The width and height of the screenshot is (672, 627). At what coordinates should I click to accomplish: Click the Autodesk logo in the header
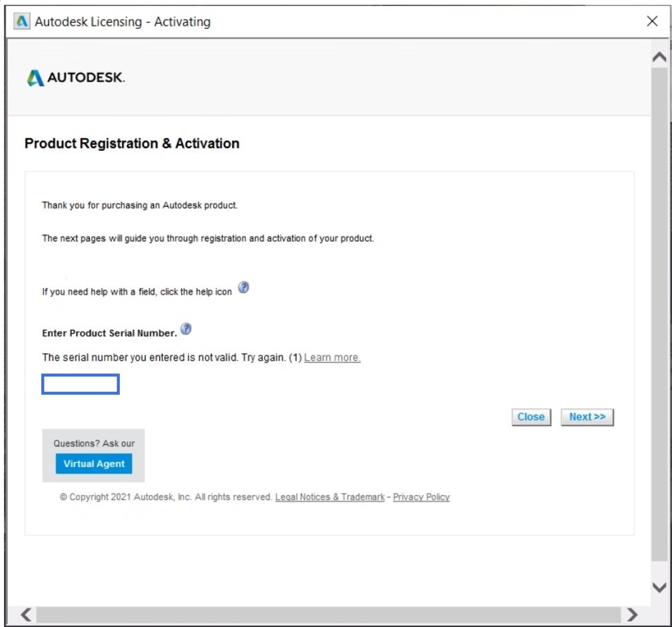pyautogui.click(x=76, y=78)
